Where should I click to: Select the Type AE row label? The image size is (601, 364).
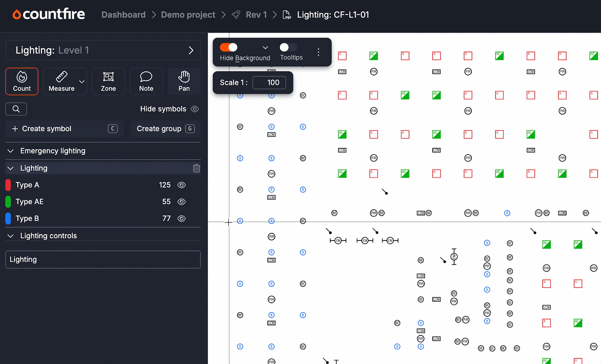(30, 202)
